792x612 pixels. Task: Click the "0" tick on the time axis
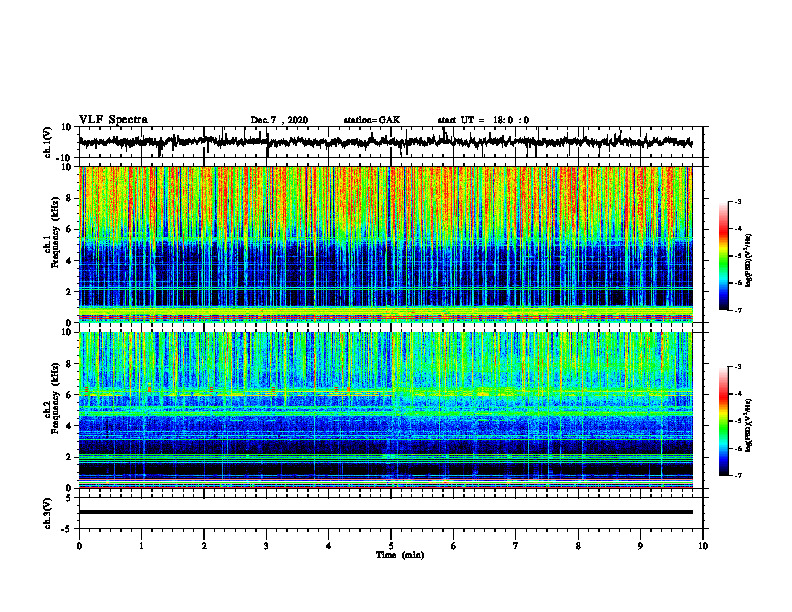[x=79, y=546]
